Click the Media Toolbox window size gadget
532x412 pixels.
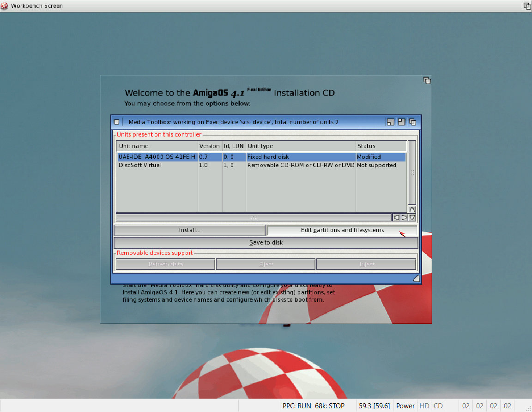point(416,278)
